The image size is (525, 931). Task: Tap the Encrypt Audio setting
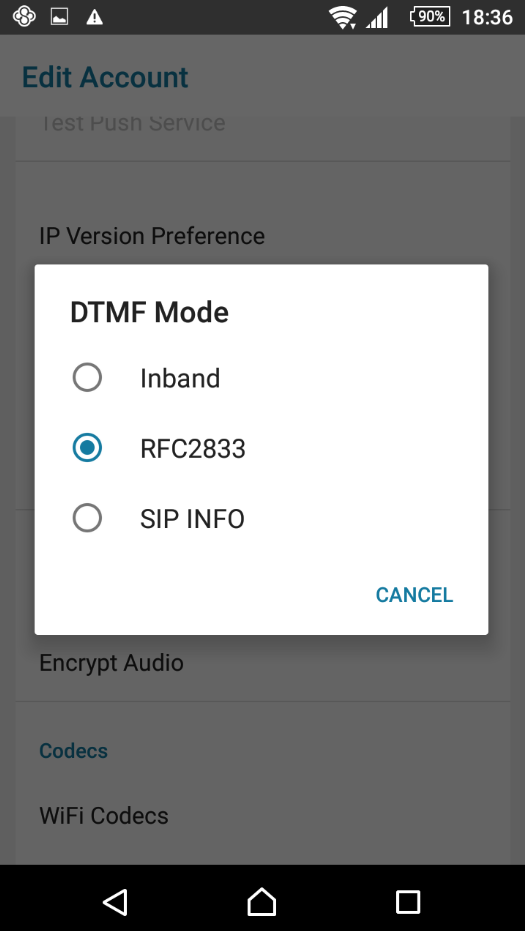262,663
